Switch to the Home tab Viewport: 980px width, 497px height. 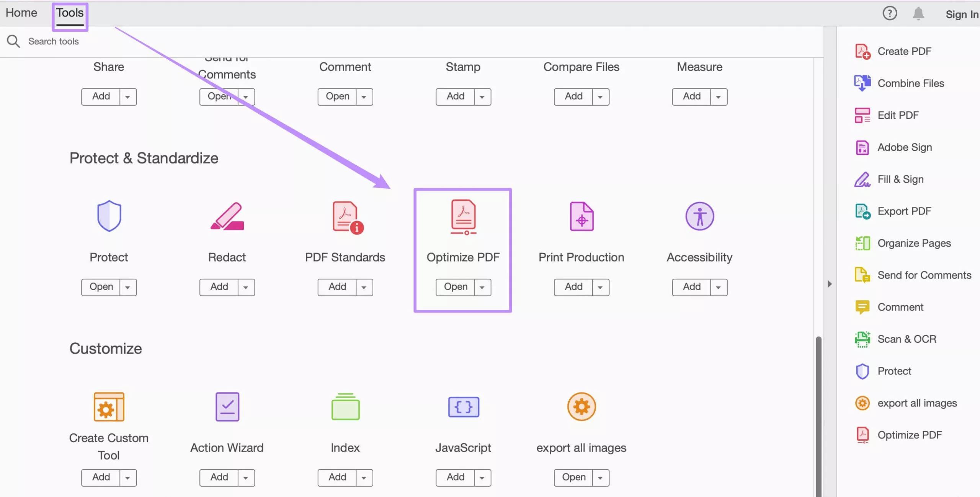(x=21, y=13)
